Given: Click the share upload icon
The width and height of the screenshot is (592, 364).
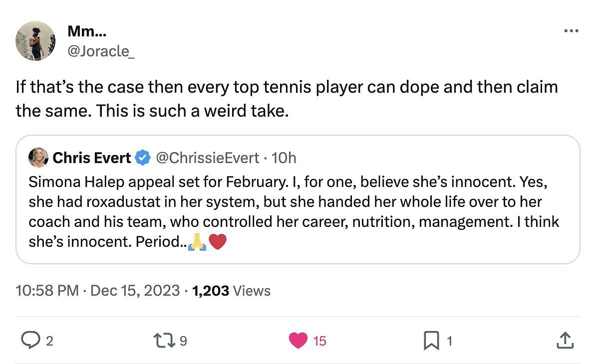Looking at the screenshot, I should (565, 341).
